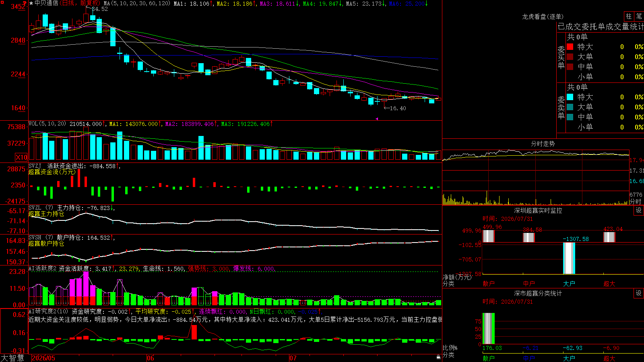Select the MA5: 23.173 line label
Image resolution: width=644 pixels, height=362 pixels.
365,4
